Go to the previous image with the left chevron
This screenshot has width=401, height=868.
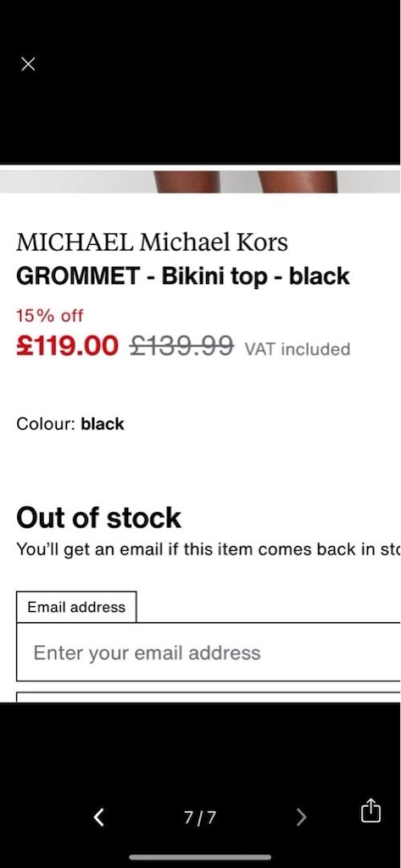[98, 816]
